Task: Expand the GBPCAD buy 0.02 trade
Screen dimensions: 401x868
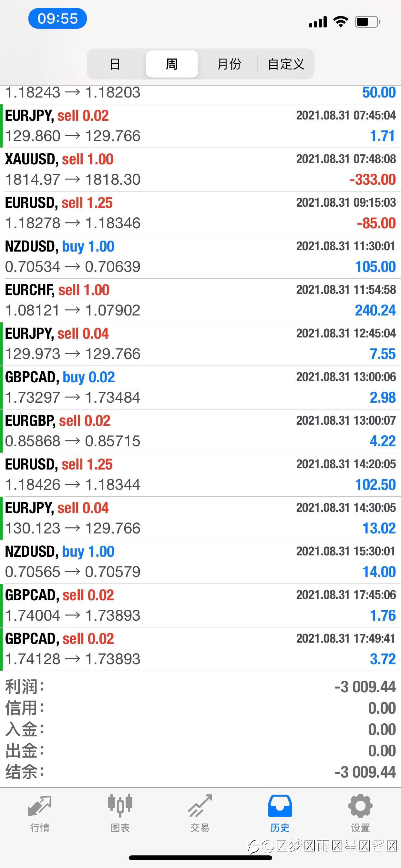Action: pos(200,387)
